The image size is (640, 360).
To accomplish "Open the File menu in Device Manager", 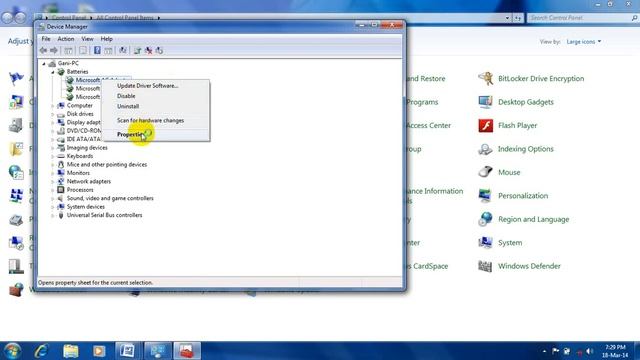I will tap(46, 39).
